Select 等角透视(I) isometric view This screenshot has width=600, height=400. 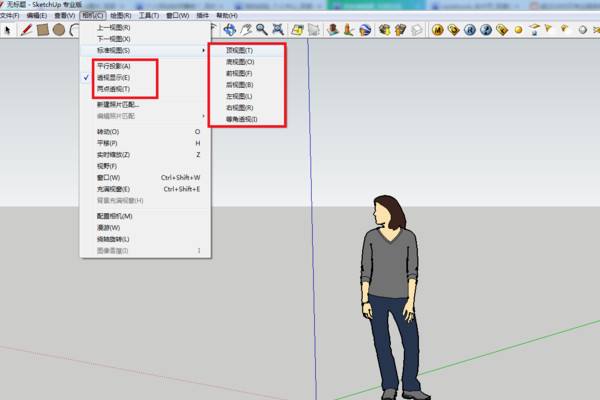(x=241, y=119)
